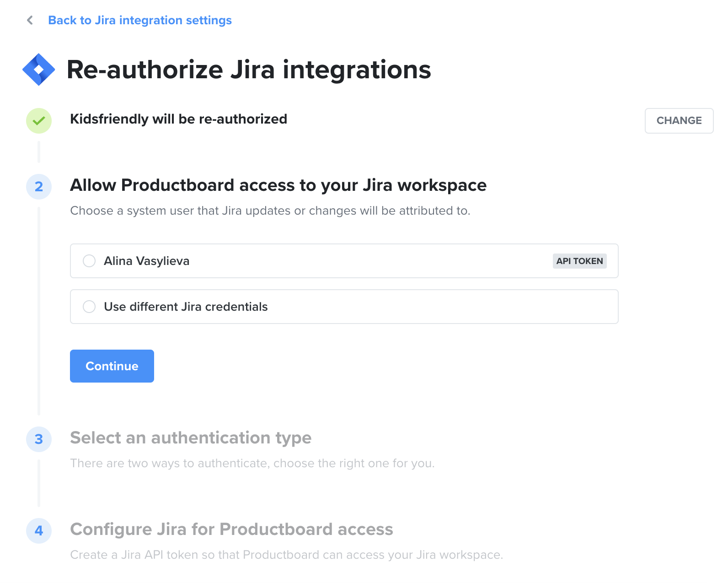Expand the Select an authentication type step
This screenshot has width=728, height=583.
[x=191, y=438]
